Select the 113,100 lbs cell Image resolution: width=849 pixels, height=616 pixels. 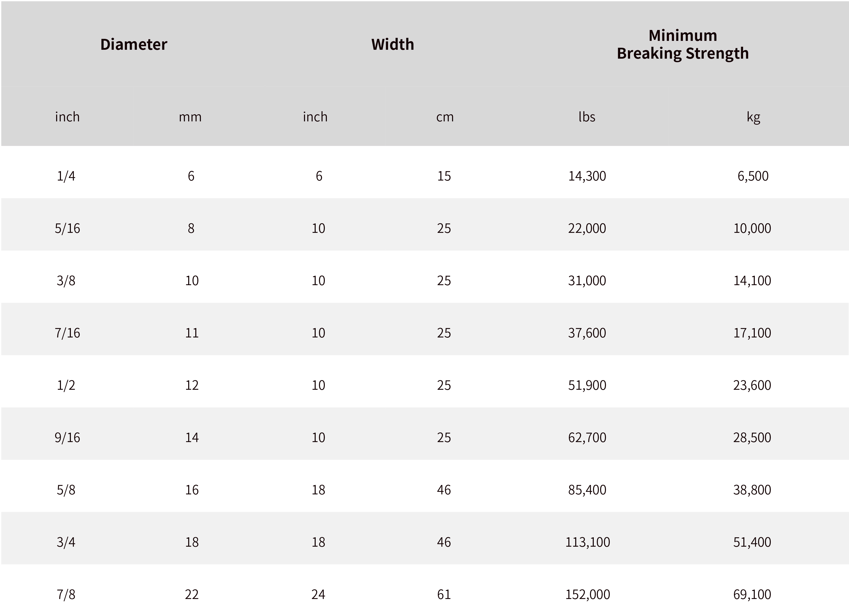coord(587,542)
